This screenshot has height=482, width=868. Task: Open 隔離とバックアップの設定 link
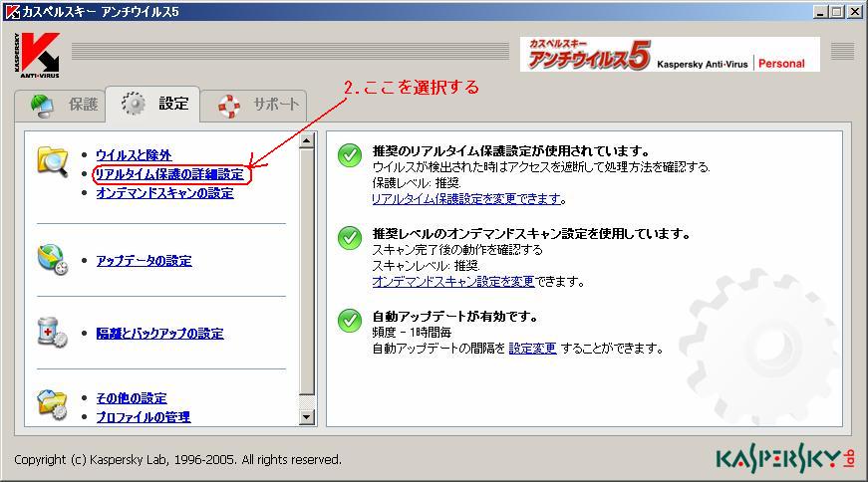coord(160,334)
